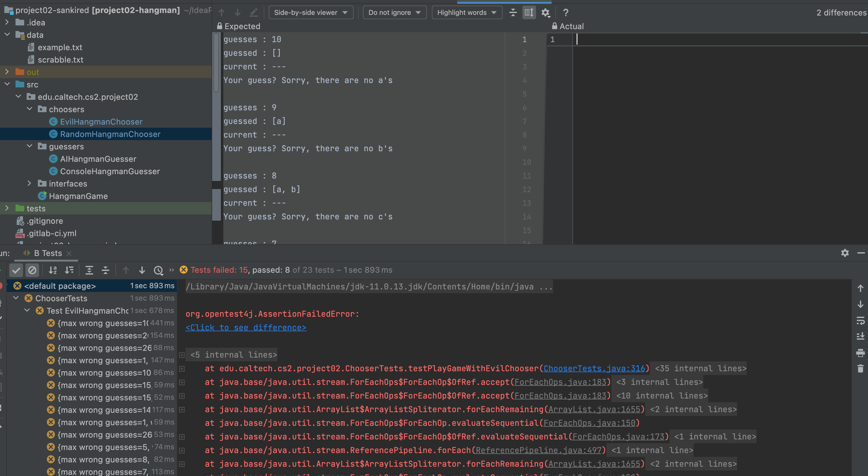Toggle synchronize scrolling in diff viewer
This screenshot has height=476, width=868.
(x=529, y=12)
